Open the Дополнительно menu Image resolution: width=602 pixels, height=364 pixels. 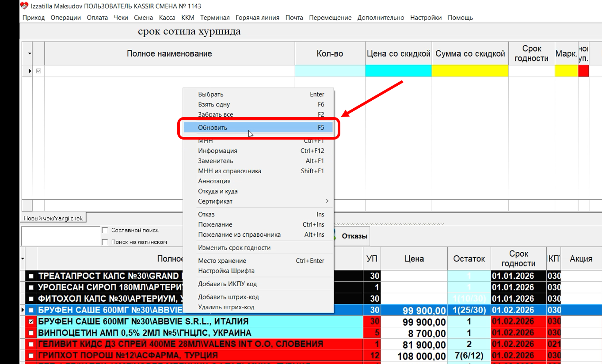pyautogui.click(x=381, y=18)
